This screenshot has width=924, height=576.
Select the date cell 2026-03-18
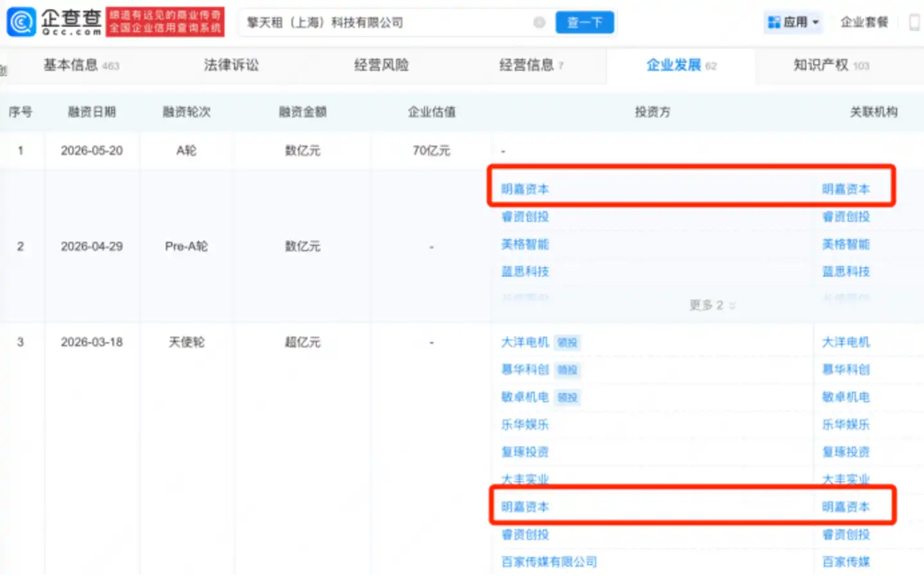tap(92, 343)
